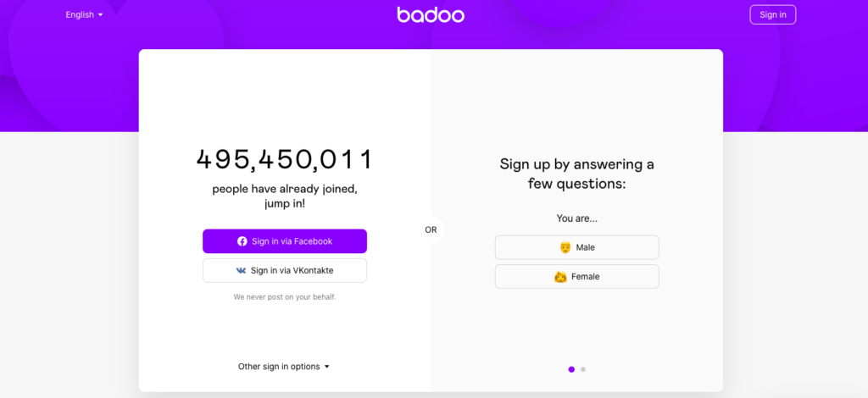
Task: Click the OR divider circle
Action: click(x=431, y=229)
